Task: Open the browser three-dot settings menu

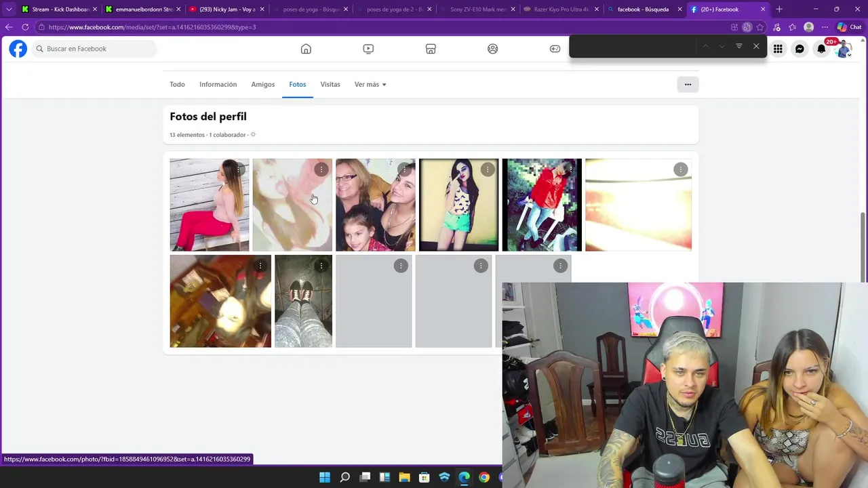Action: (x=825, y=27)
